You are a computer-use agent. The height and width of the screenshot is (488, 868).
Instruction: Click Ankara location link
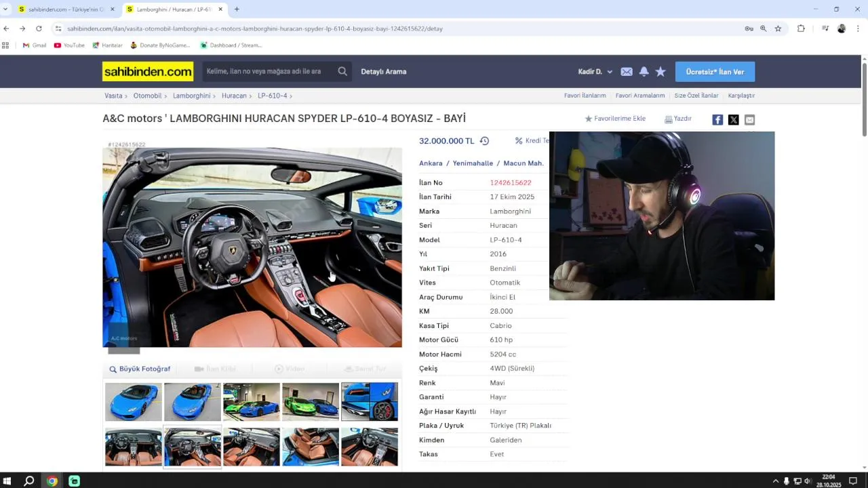[x=431, y=163]
